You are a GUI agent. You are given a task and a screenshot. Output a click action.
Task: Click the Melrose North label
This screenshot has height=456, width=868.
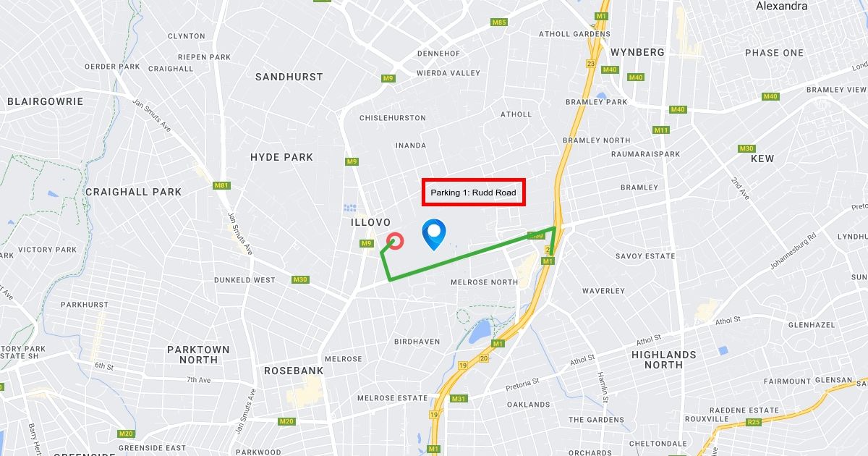484,282
